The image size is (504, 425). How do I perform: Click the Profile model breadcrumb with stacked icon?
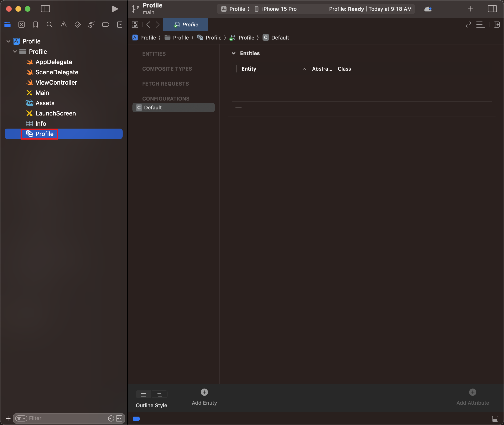pos(209,38)
